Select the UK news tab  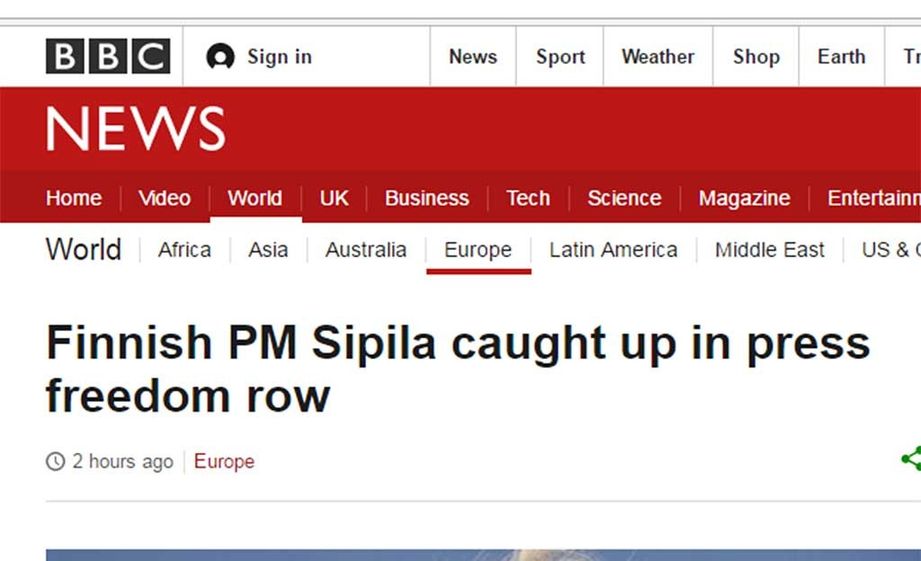coord(334,198)
